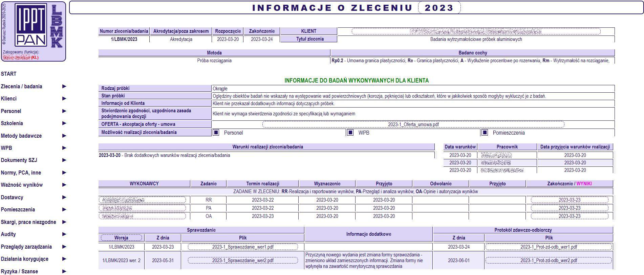Open Zlecenia / badania menu
The width and height of the screenshot is (644, 275).
coord(21,86)
